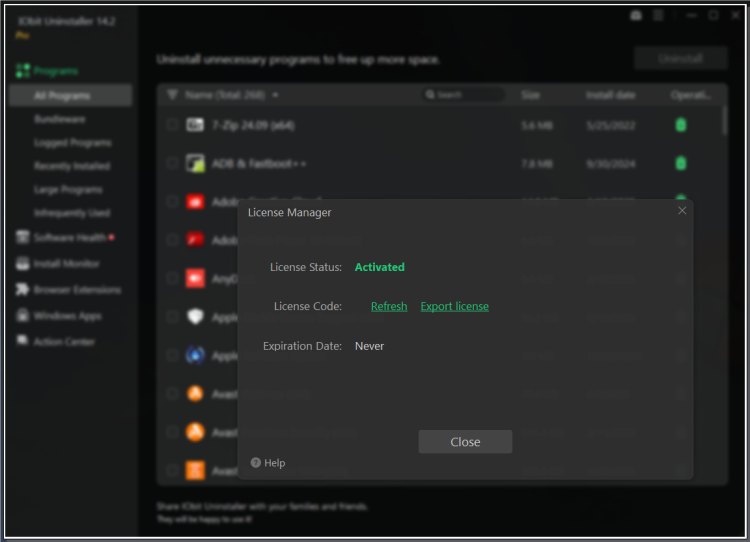Click the Refresh link in License Manager
750x542 pixels.
pos(389,306)
